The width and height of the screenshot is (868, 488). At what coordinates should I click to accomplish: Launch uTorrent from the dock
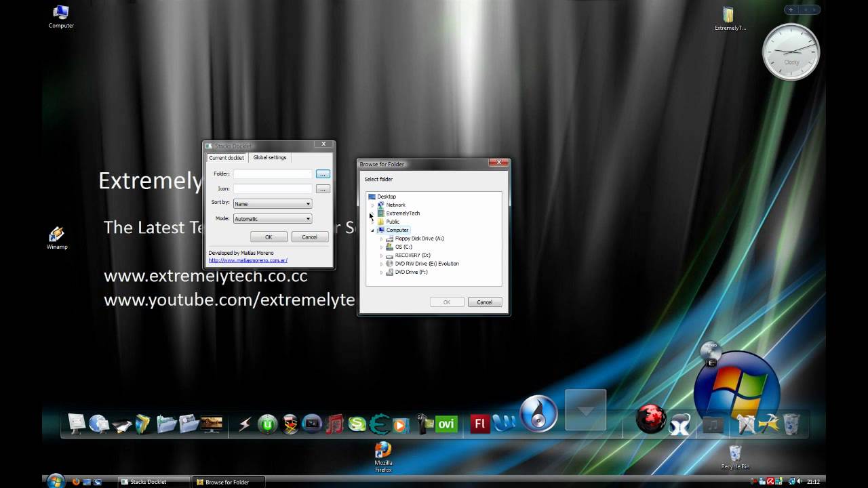267,424
